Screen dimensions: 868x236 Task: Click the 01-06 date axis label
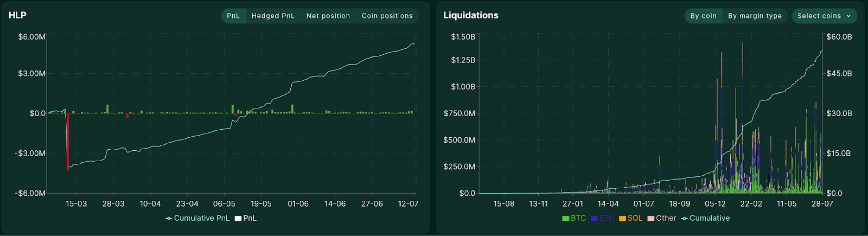298,204
